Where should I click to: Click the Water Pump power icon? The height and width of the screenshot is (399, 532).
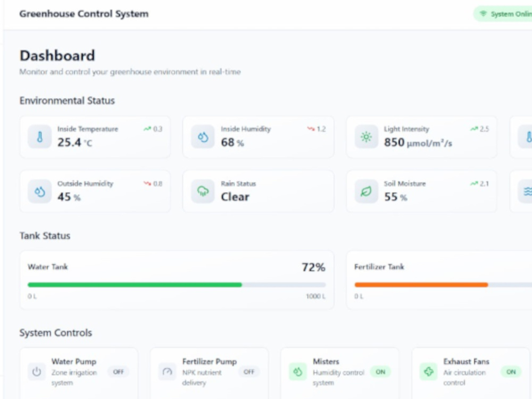point(37,371)
